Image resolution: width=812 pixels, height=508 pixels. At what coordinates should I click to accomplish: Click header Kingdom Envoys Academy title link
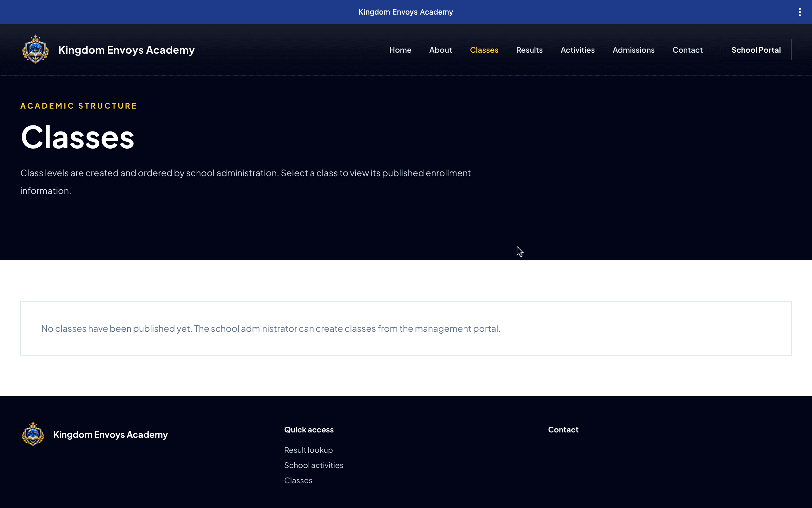pos(127,50)
